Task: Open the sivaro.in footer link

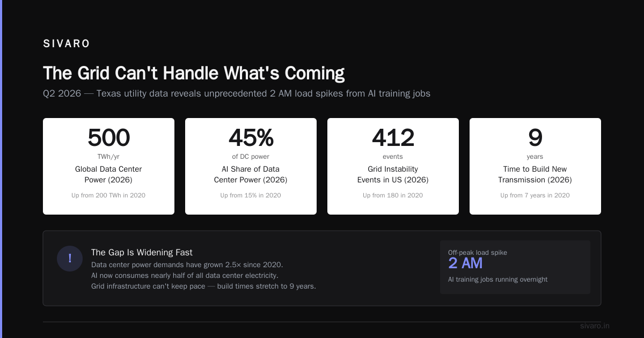Action: coord(595,326)
